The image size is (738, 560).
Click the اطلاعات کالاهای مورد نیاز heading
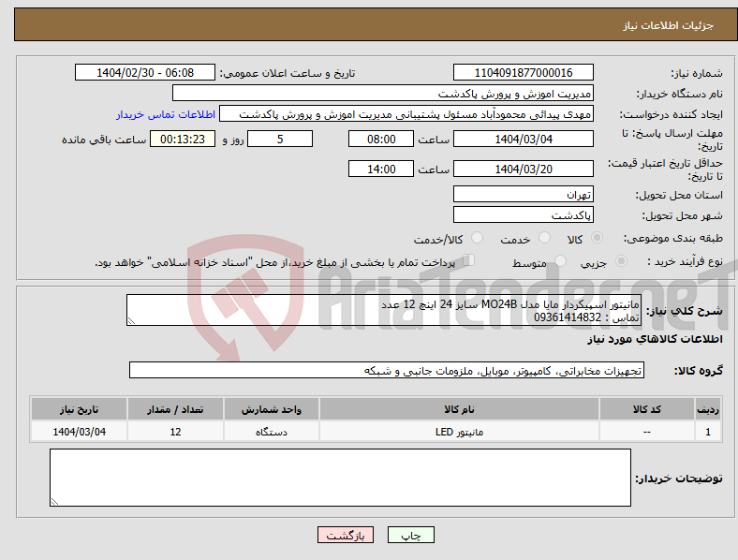point(655,339)
